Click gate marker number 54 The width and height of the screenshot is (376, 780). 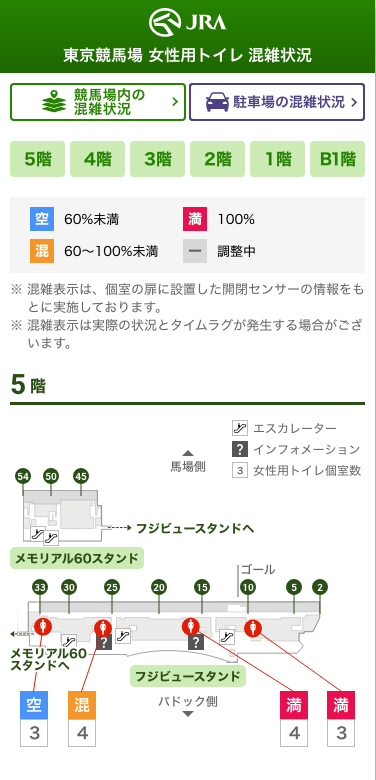click(x=23, y=476)
